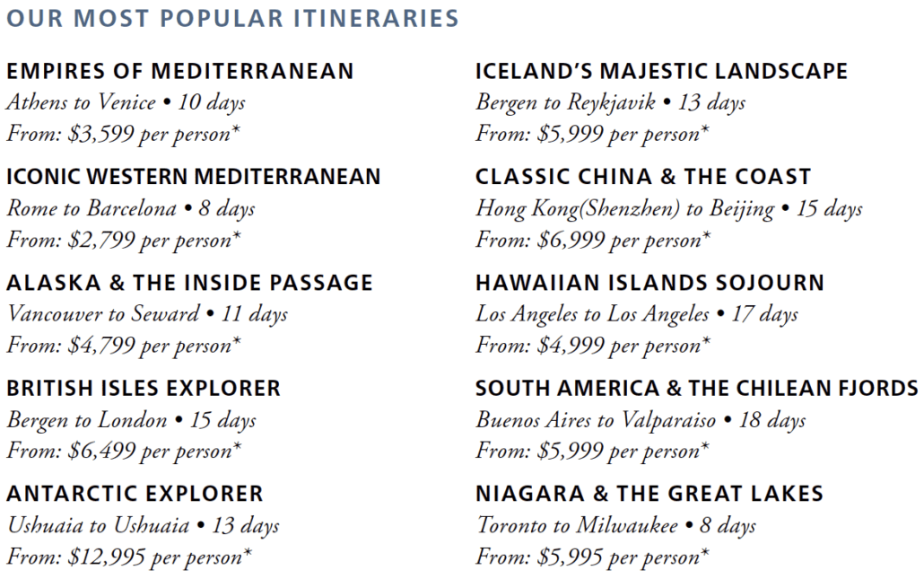This screenshot has width=924, height=579.
Task: Open the British Isles Explorer itinerary
Action: pyautogui.click(x=144, y=389)
